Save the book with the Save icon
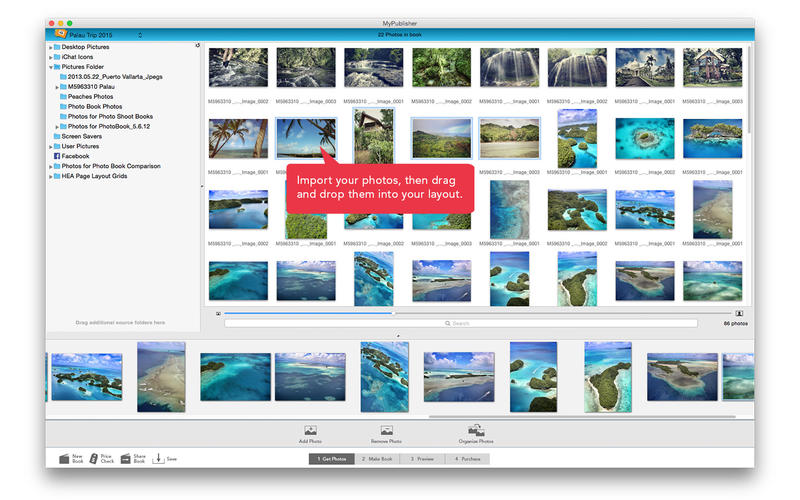This screenshot has width=800, height=500. pos(159,458)
